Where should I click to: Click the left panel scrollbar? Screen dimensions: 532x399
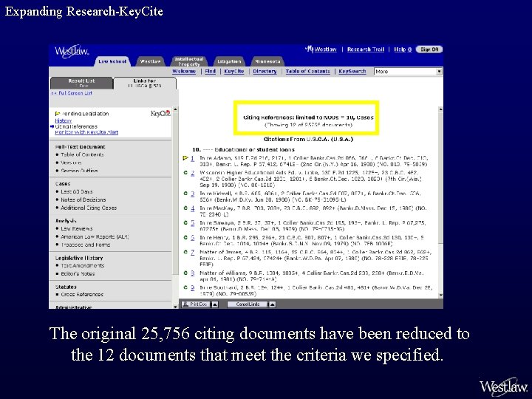(x=175, y=208)
